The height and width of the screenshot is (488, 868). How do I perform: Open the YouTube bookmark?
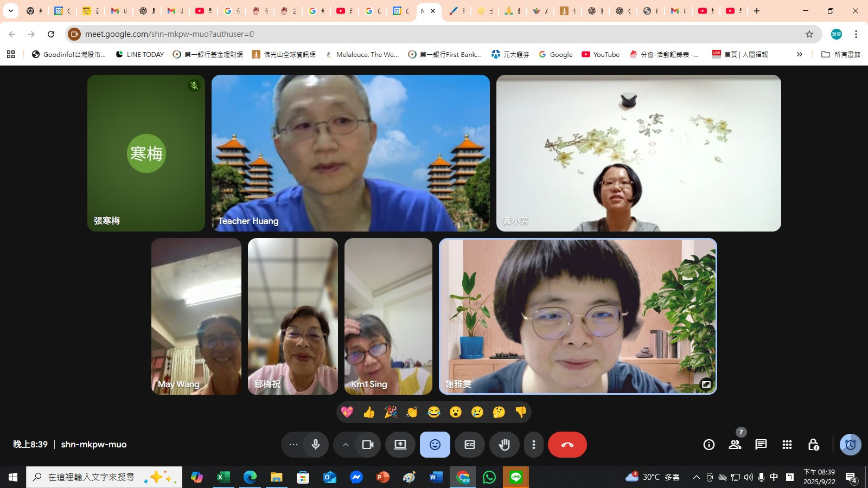(601, 54)
